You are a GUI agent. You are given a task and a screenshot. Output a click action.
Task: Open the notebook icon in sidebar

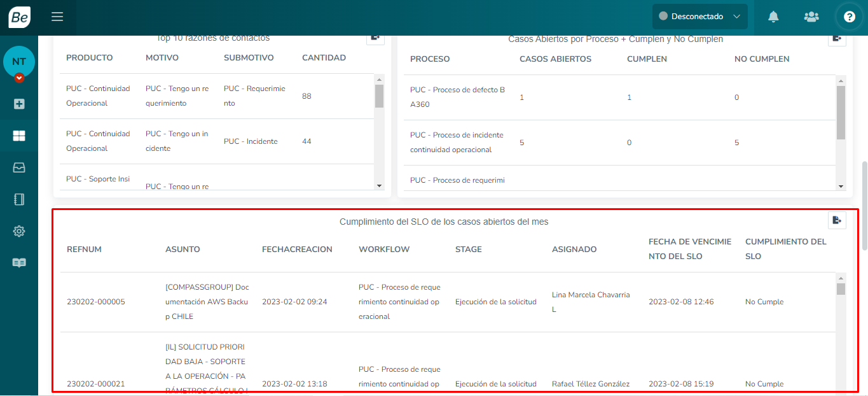pyautogui.click(x=19, y=199)
